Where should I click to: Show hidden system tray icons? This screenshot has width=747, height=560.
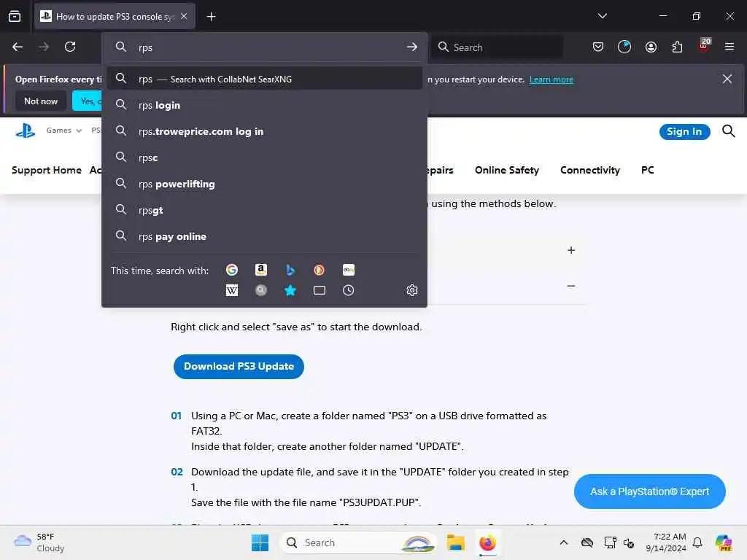coord(564,542)
